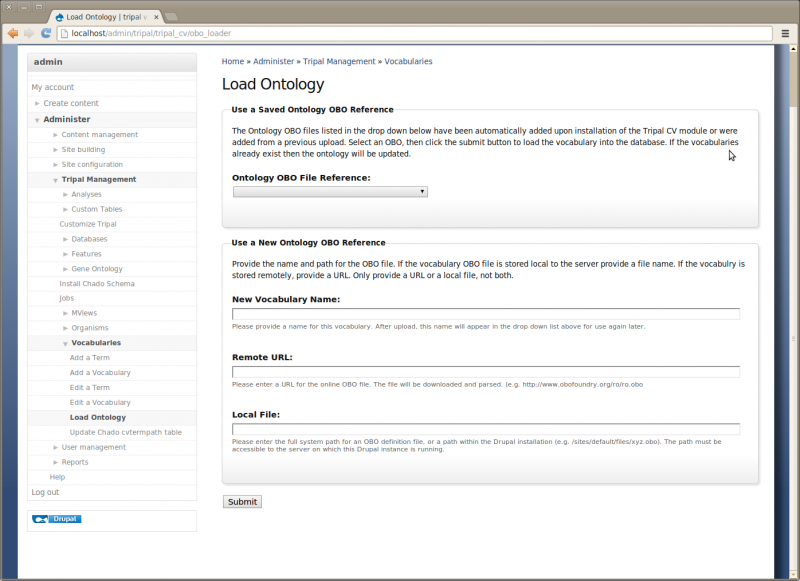
Task: Expand the Custom Tables arrow
Action: 65,209
